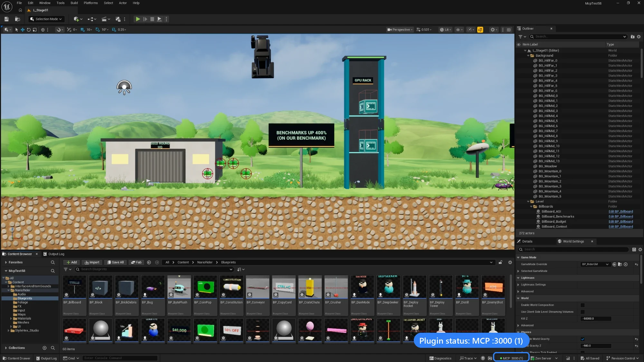
Task: Click the Import button
Action: (x=92, y=262)
